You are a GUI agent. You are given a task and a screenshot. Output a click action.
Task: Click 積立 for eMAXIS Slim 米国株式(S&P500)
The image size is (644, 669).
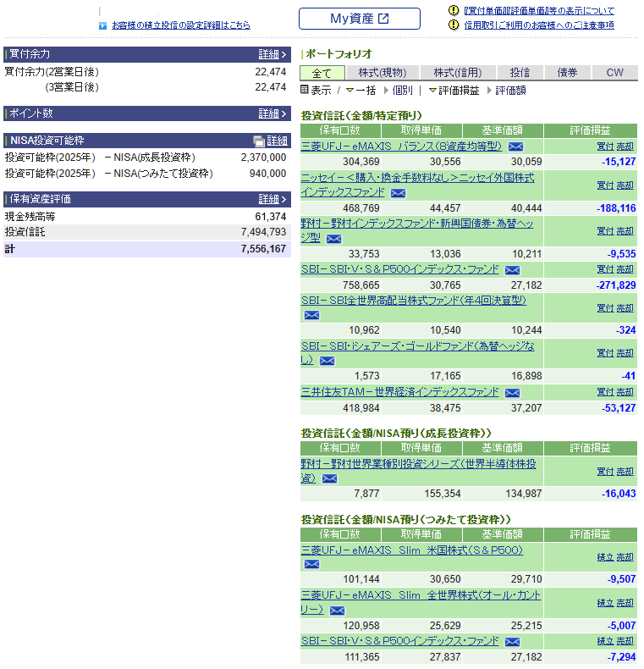(x=605, y=557)
